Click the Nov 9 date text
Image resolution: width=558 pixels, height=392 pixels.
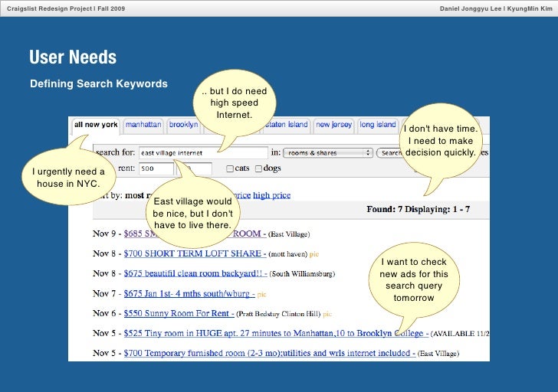tap(104, 234)
